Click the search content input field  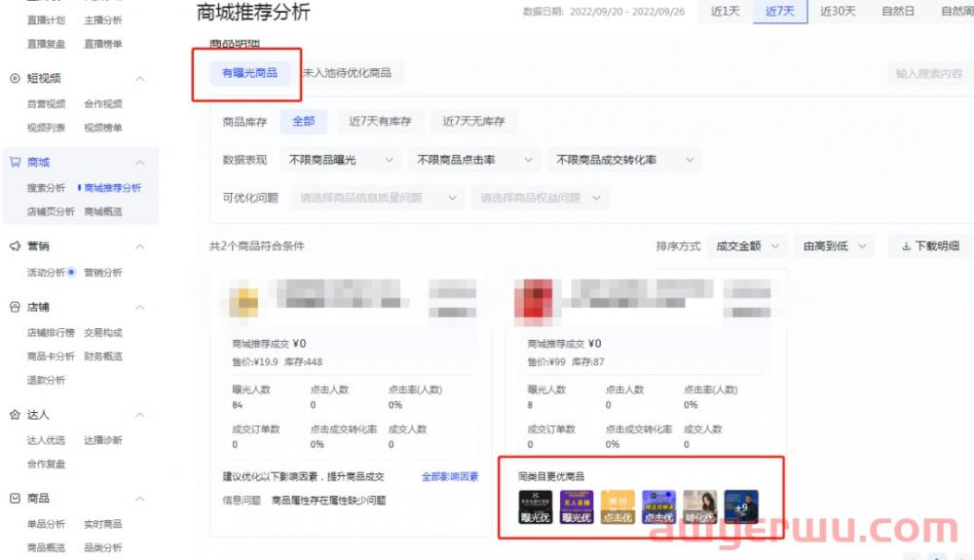click(x=928, y=73)
